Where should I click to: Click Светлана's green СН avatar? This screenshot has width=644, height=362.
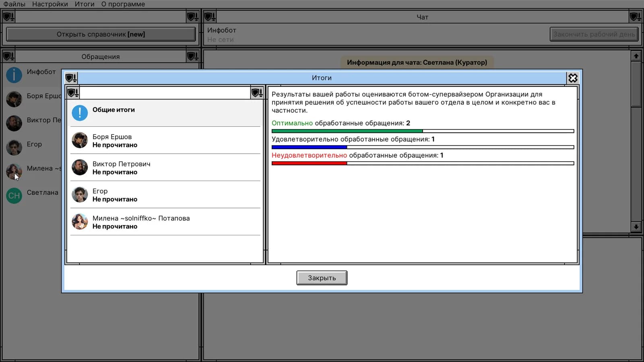[14, 196]
